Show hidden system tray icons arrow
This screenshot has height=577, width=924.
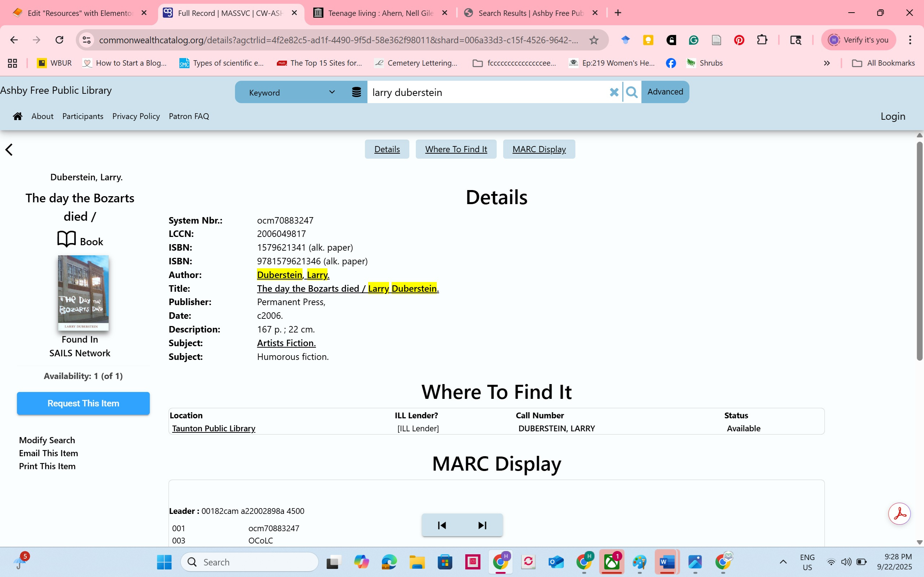783,562
